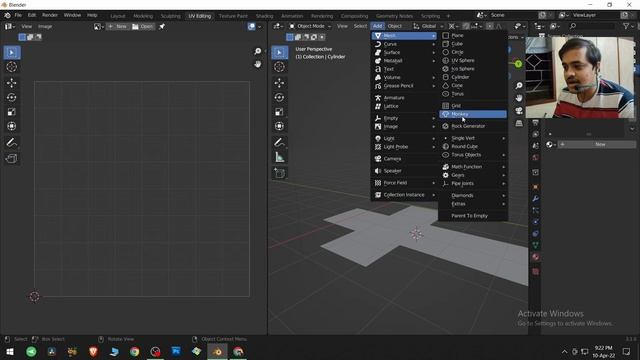Click the zoom magnifier in UV editor
This screenshot has width=640, height=360.
click(x=258, y=51)
